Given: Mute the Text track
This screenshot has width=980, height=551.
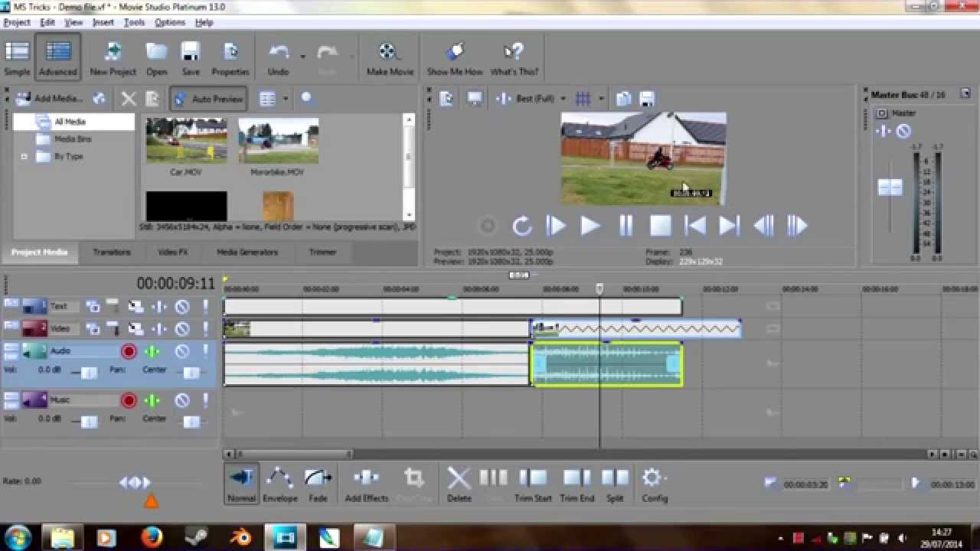Looking at the screenshot, I should click(x=182, y=307).
